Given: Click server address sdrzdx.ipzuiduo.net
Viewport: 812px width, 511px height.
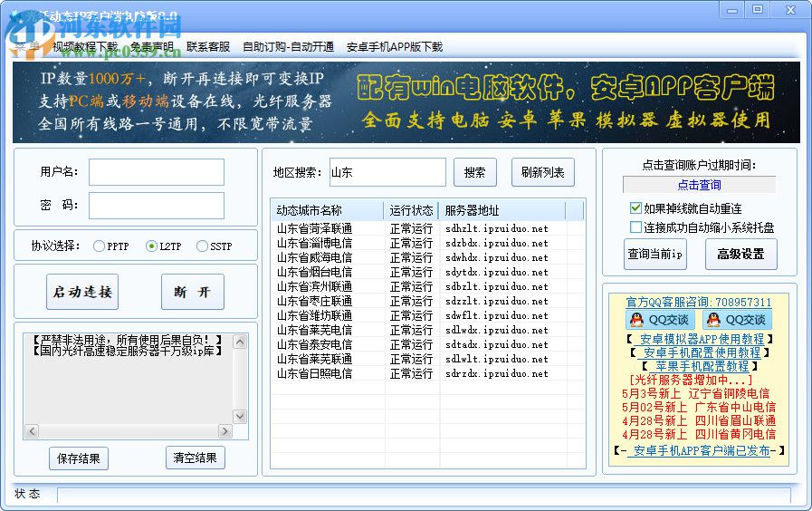Looking at the screenshot, I should coord(497,373).
